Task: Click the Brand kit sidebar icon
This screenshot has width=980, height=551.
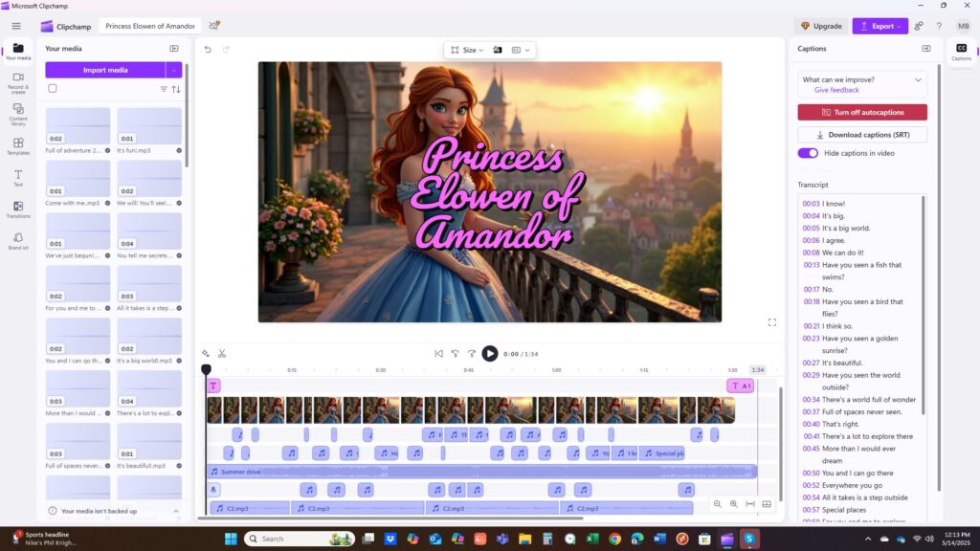Action: [18, 240]
